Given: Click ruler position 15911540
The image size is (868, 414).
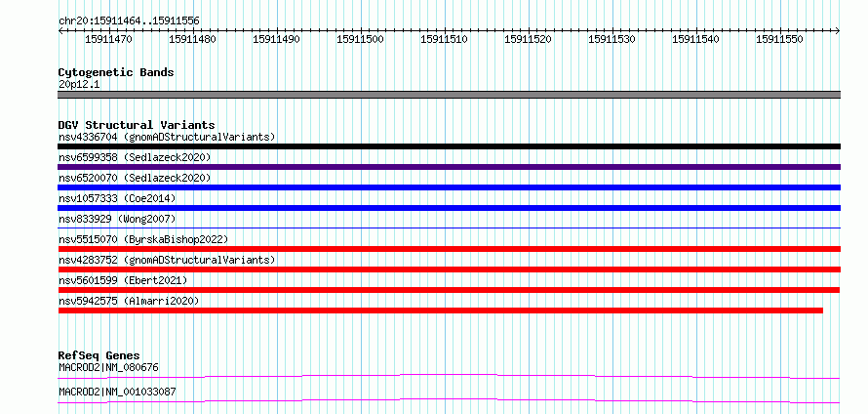Looking at the screenshot, I should click(695, 39).
